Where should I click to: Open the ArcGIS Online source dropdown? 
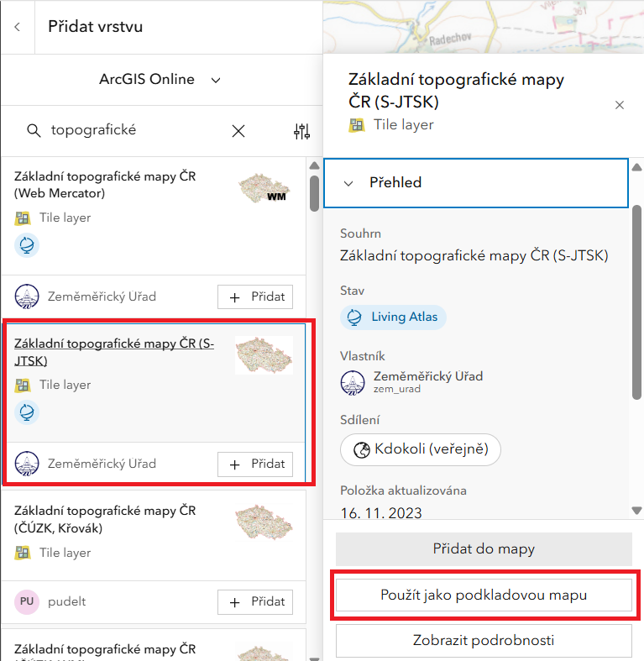click(160, 80)
